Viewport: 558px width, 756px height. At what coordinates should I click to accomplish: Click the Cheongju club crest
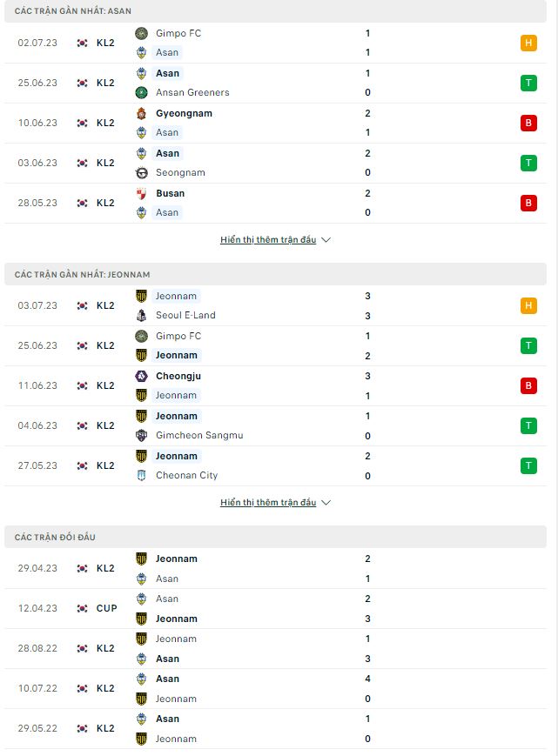[x=141, y=376]
